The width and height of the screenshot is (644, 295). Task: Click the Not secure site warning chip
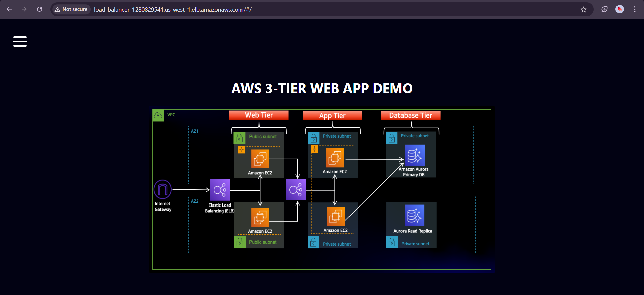click(x=71, y=9)
